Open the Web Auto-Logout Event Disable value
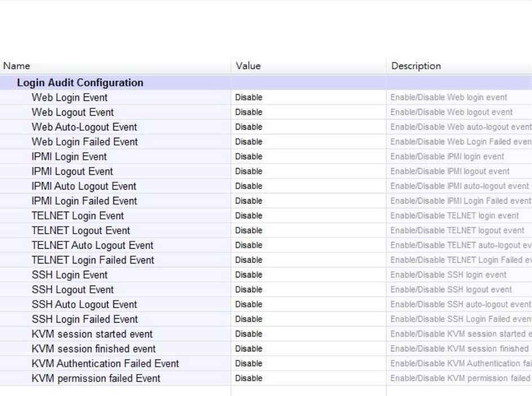The width and height of the screenshot is (532, 396). pos(249,127)
